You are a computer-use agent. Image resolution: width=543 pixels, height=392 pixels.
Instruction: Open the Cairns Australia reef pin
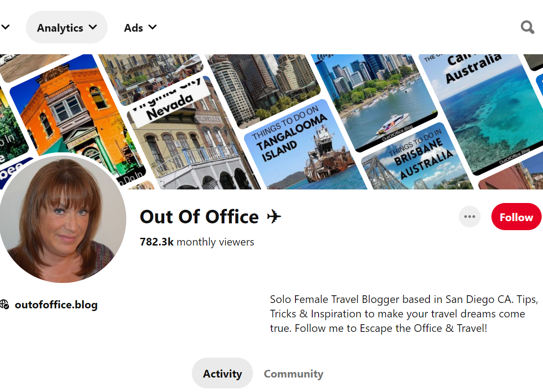click(484, 109)
